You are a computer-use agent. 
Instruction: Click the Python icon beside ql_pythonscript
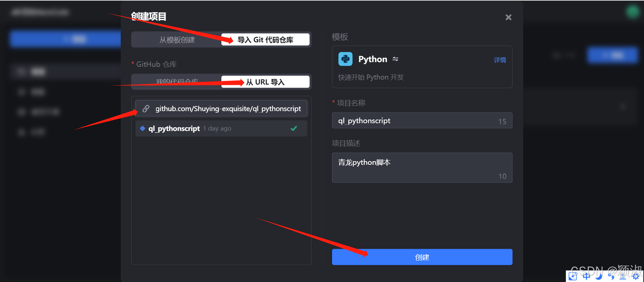point(143,129)
